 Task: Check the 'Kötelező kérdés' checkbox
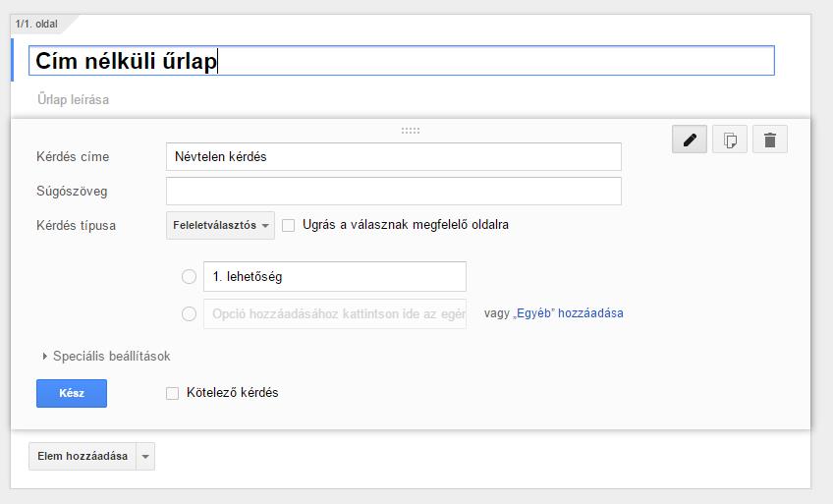point(172,394)
